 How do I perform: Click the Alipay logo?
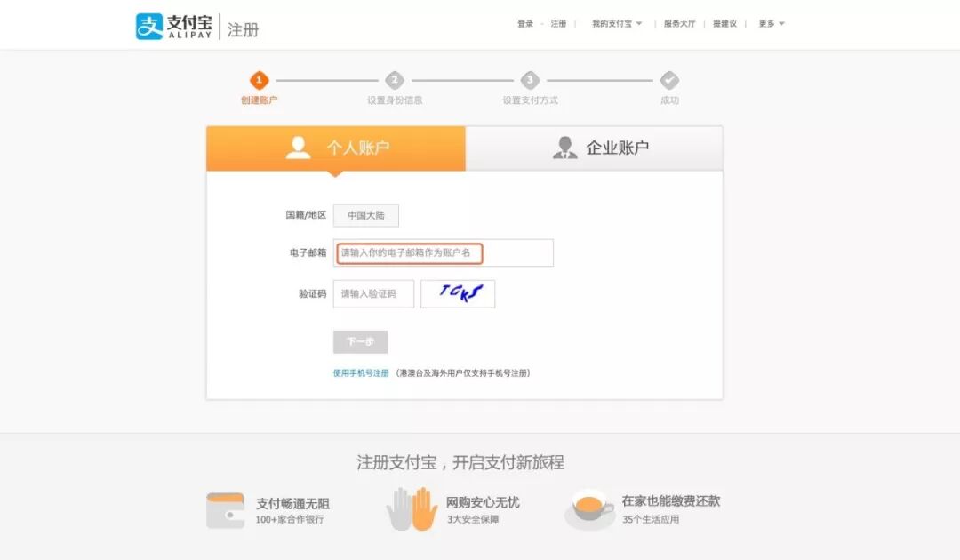tap(174, 27)
